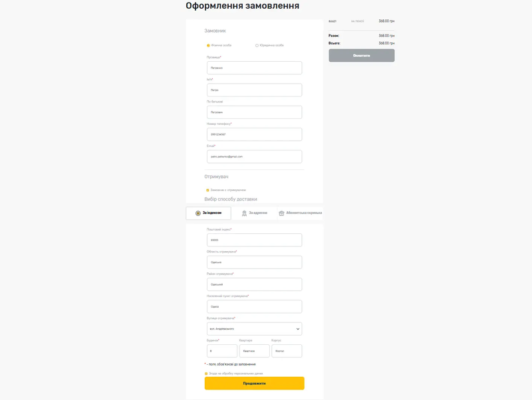Click the Будинок house number field
Screen dimensions: 532x400
(x=221, y=351)
